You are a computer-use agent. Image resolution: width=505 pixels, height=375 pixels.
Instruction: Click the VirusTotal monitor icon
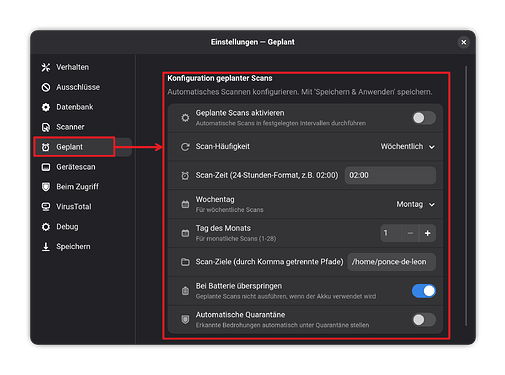[x=46, y=207]
